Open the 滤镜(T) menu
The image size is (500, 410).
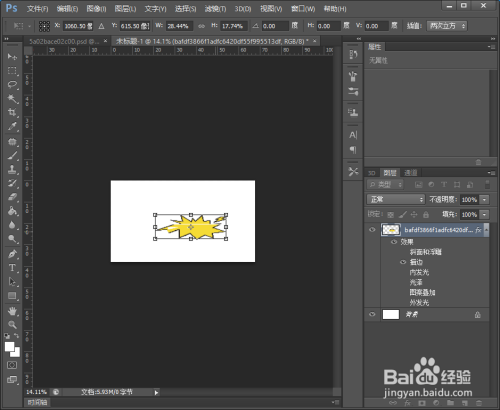point(215,9)
